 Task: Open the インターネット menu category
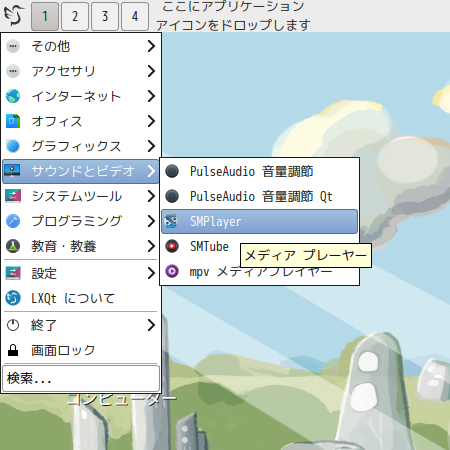click(x=81, y=96)
